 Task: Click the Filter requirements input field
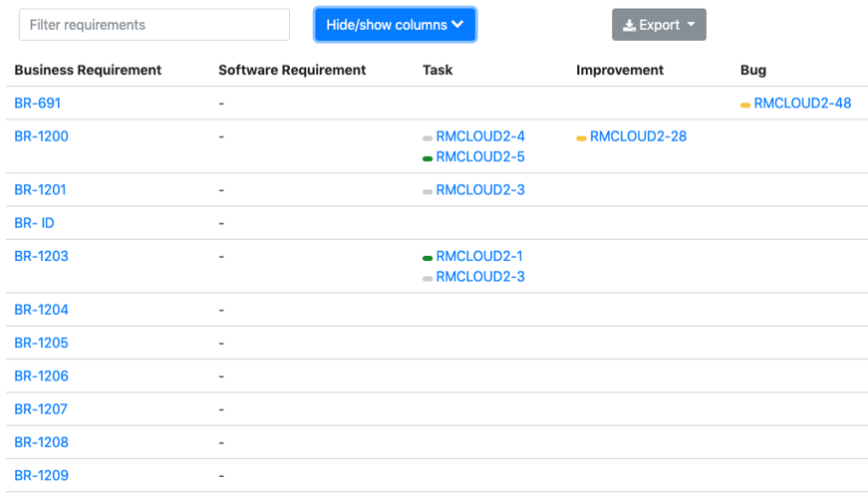153,25
